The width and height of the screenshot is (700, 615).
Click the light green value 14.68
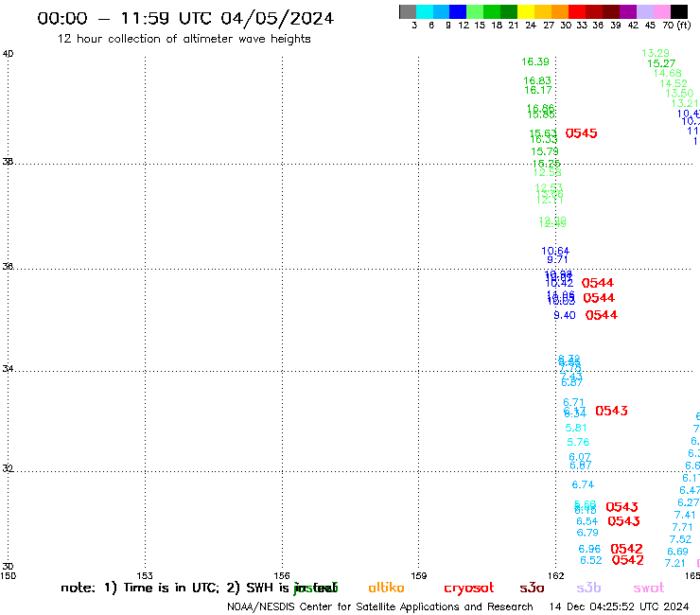click(x=668, y=73)
